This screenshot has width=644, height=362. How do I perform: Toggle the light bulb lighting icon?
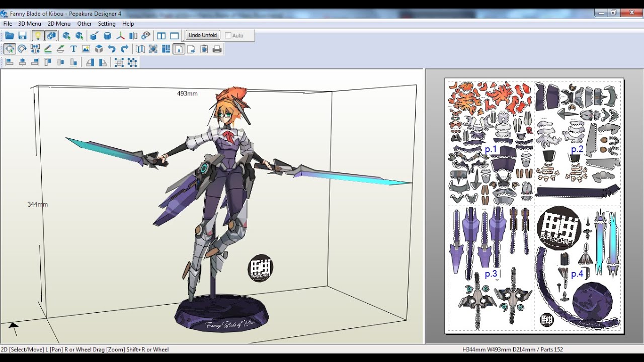tap(38, 36)
